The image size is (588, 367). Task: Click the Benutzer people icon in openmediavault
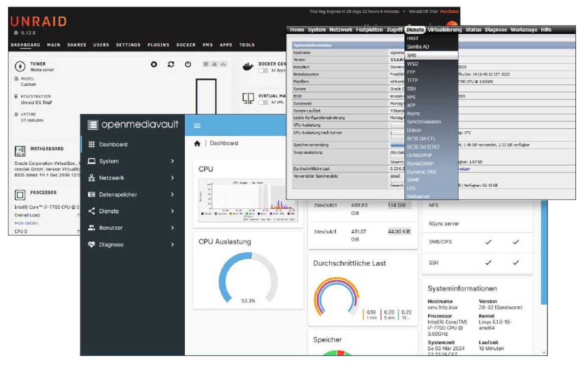(x=92, y=228)
